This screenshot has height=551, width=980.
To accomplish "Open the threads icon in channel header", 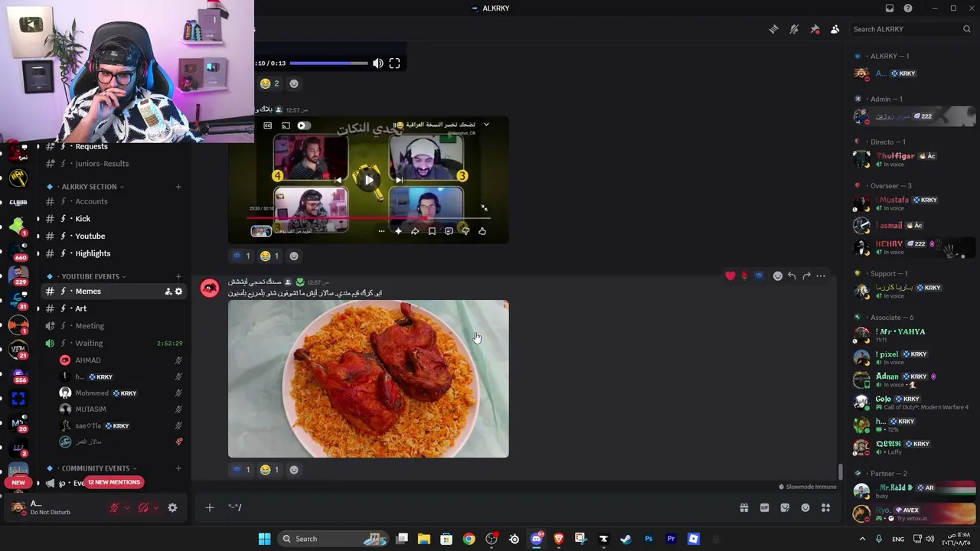I will click(773, 29).
